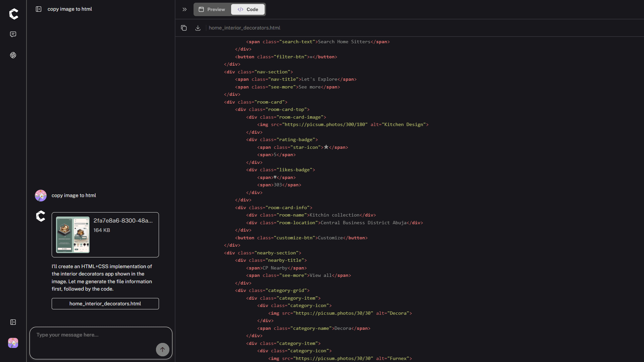
Task: Open the attached 2fa7e8a6 image thumbnail
Action: pyautogui.click(x=73, y=235)
